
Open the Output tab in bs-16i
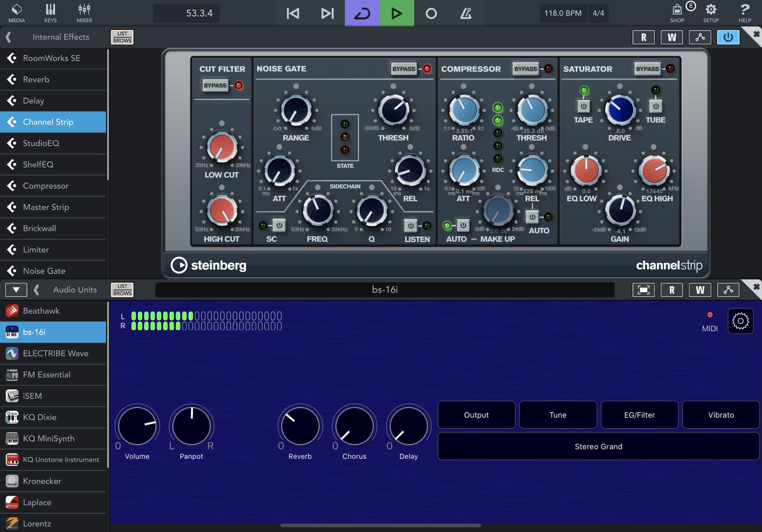tap(476, 415)
